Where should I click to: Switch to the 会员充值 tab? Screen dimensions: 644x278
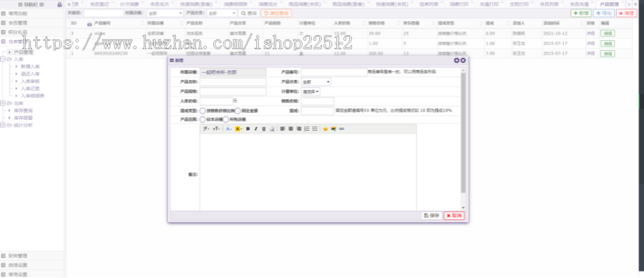pyautogui.click(x=579, y=4)
